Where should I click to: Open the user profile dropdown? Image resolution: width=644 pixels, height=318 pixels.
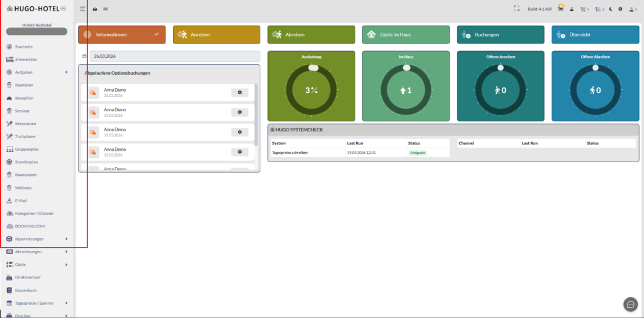(x=632, y=9)
